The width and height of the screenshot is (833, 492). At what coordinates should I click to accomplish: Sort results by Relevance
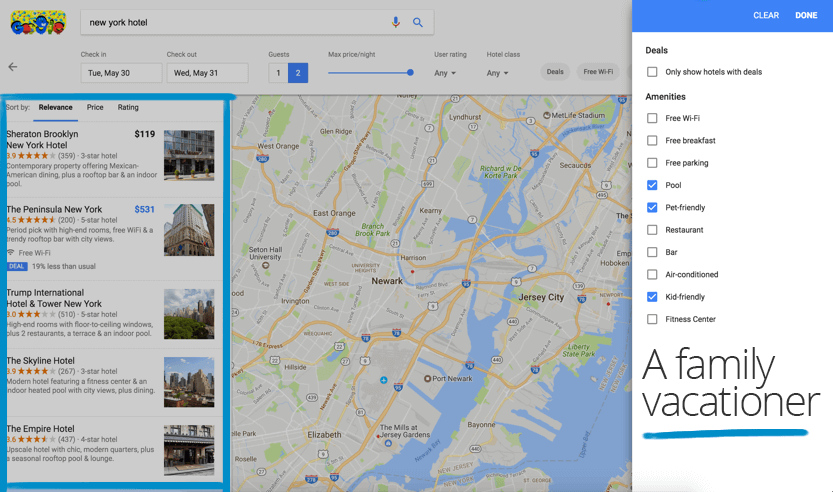[x=55, y=107]
